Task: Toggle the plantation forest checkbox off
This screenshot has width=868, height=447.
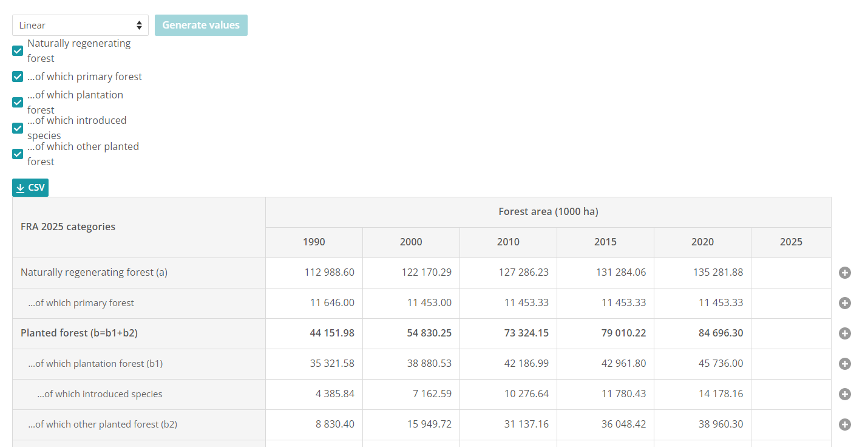Action: pos(17,102)
